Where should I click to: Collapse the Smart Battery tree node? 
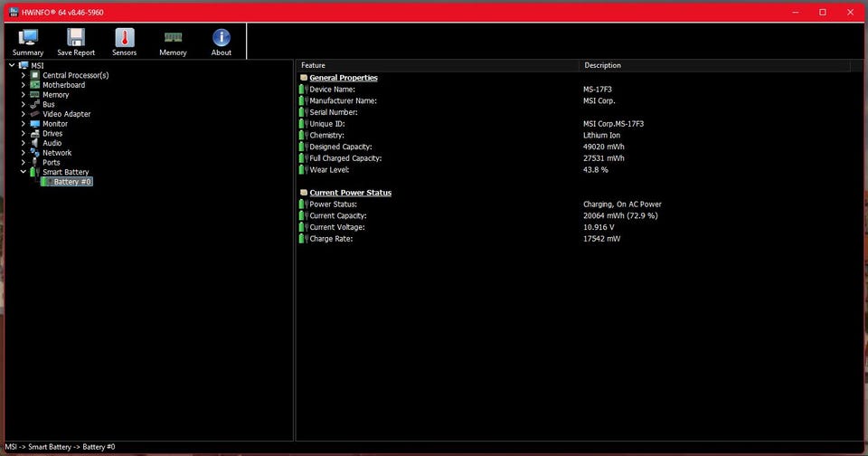pos(24,172)
